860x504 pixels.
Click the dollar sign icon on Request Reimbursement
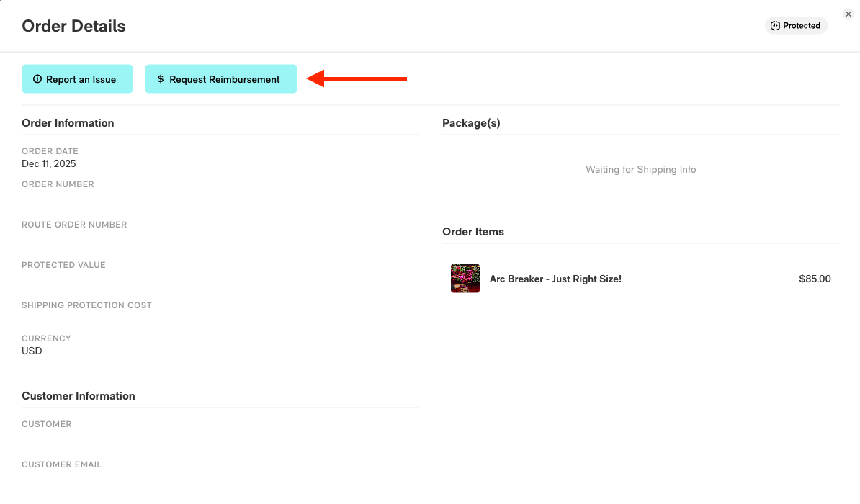pyautogui.click(x=161, y=79)
